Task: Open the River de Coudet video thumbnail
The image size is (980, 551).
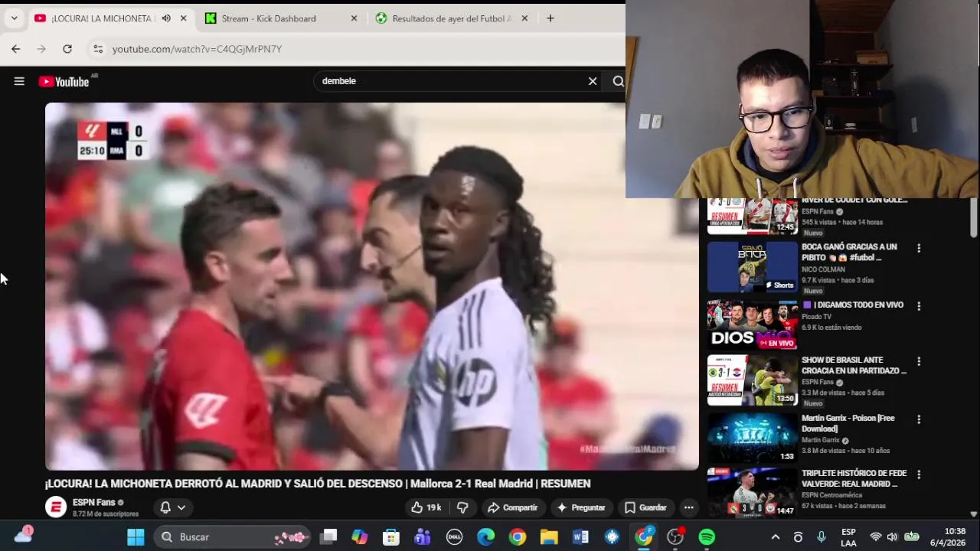Action: tap(753, 216)
